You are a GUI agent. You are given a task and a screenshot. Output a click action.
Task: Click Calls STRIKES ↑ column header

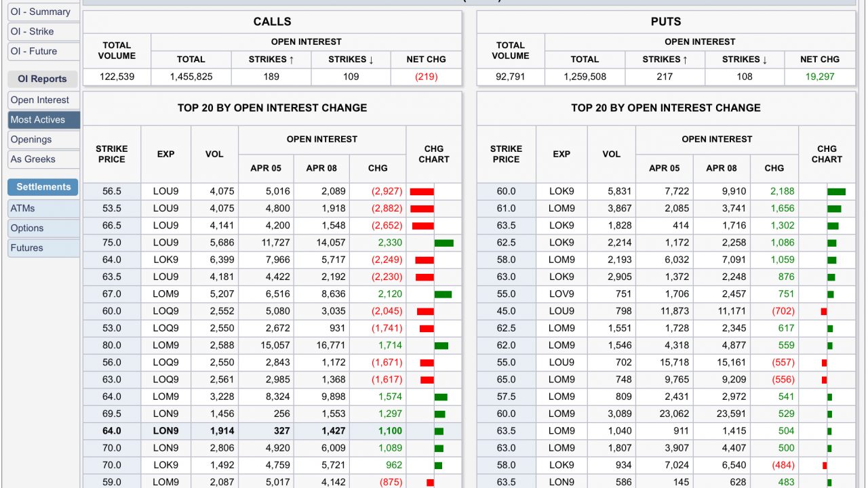pos(271,59)
